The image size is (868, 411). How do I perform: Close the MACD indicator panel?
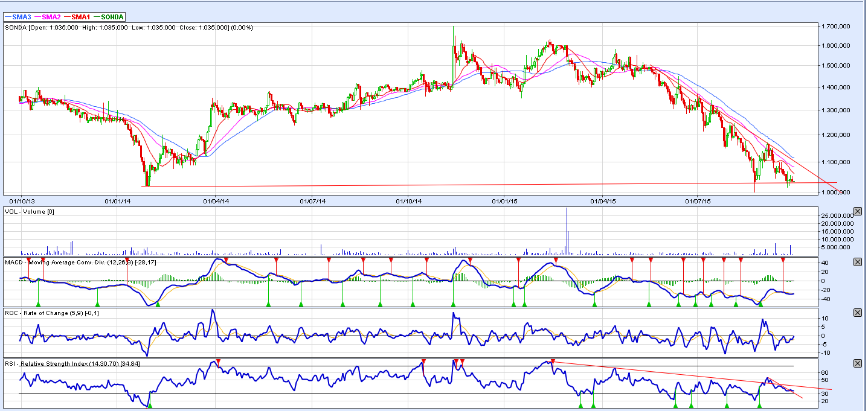click(857, 262)
